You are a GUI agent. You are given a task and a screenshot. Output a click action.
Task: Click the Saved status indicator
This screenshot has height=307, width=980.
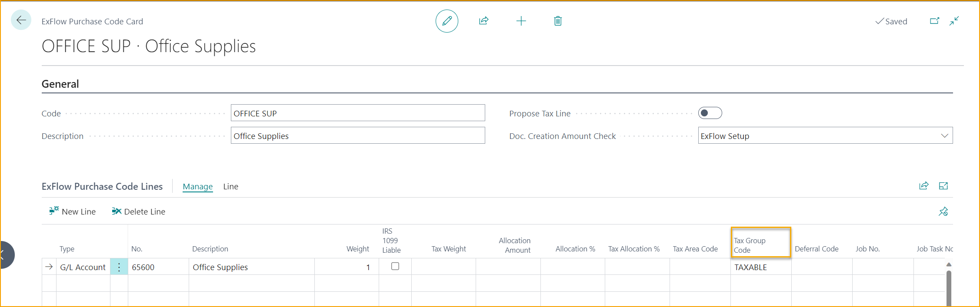[891, 21]
